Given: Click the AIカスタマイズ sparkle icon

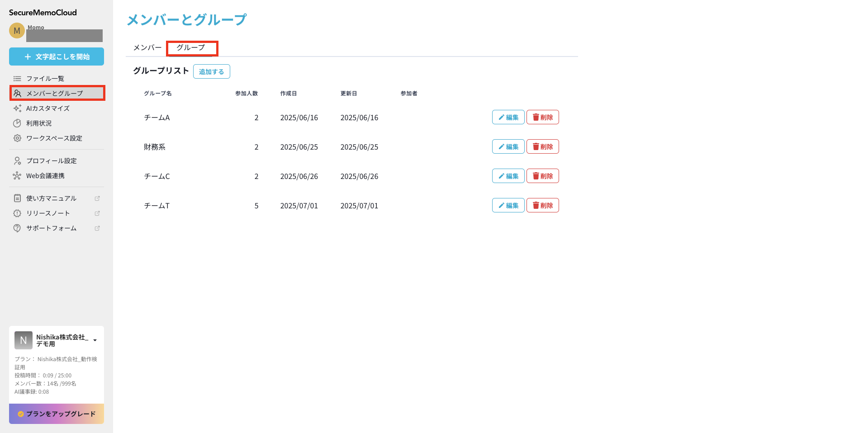Looking at the screenshot, I should pyautogui.click(x=17, y=108).
